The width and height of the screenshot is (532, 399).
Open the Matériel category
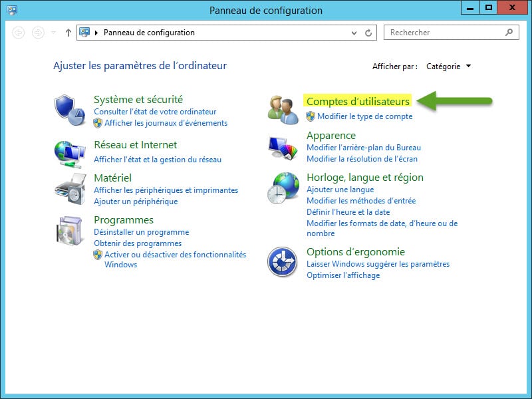pyautogui.click(x=112, y=178)
